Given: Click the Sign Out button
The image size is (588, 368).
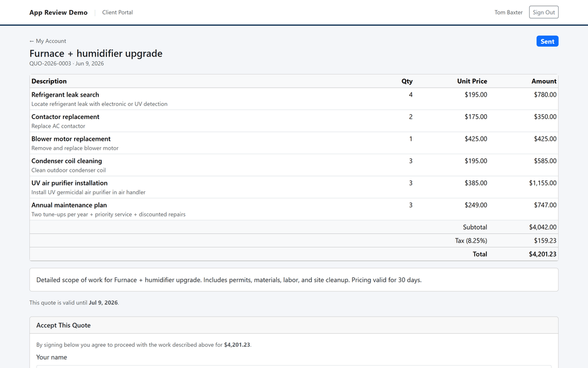Looking at the screenshot, I should [543, 12].
